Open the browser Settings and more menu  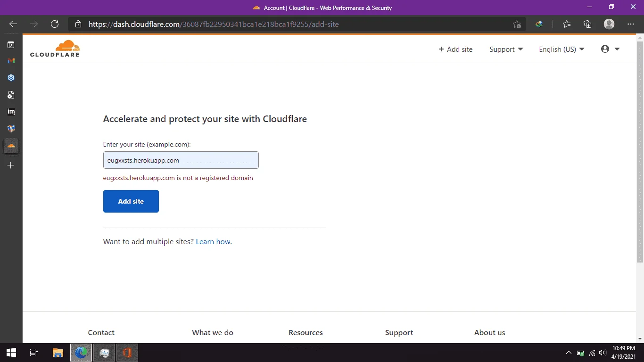pos(631,24)
